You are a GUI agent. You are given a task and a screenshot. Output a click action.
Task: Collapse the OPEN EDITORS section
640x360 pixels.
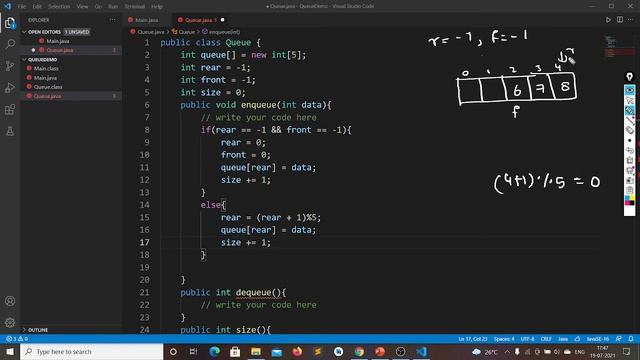click(x=24, y=32)
